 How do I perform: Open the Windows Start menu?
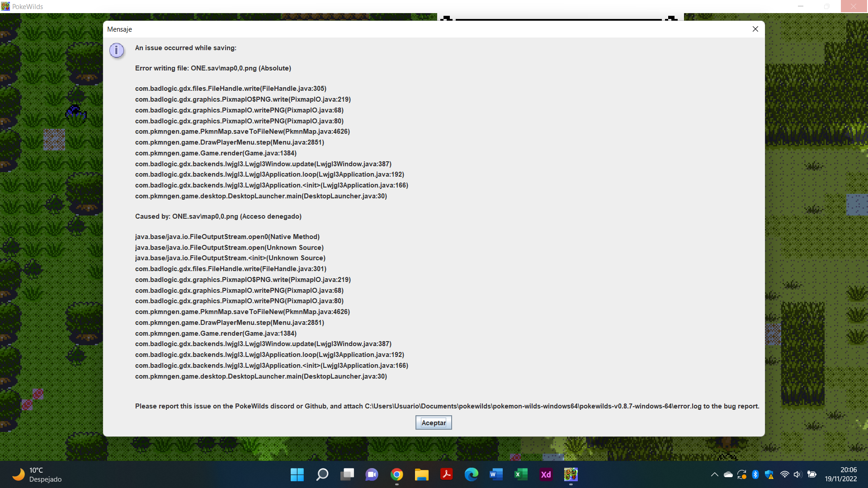297,474
